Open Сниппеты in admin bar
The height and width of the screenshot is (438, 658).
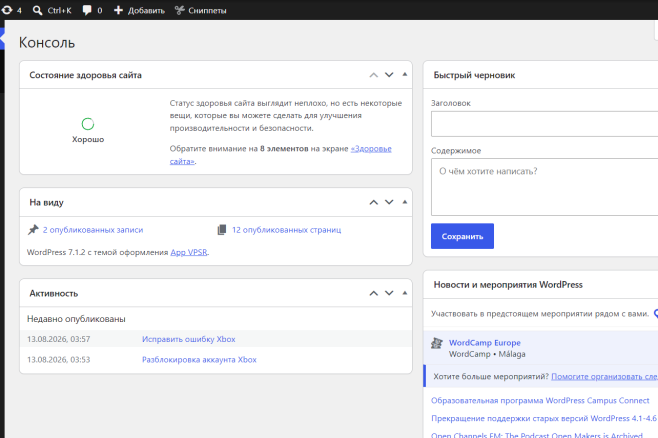[201, 10]
